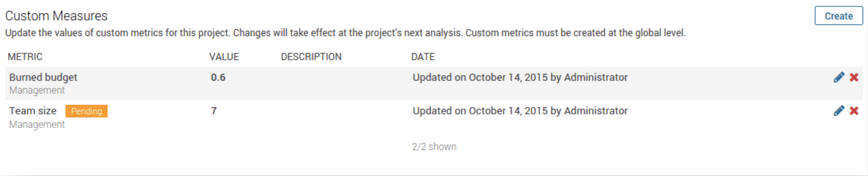Delete the Team size measure
The width and height of the screenshot is (868, 176).
(854, 111)
